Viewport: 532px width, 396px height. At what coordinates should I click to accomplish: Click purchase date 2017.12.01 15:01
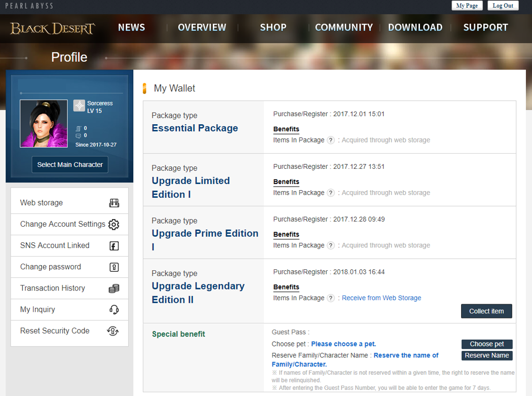[359, 114]
